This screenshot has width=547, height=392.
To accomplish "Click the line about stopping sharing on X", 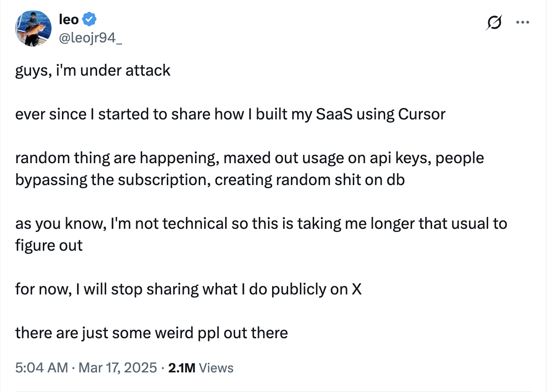I will coord(189,289).
